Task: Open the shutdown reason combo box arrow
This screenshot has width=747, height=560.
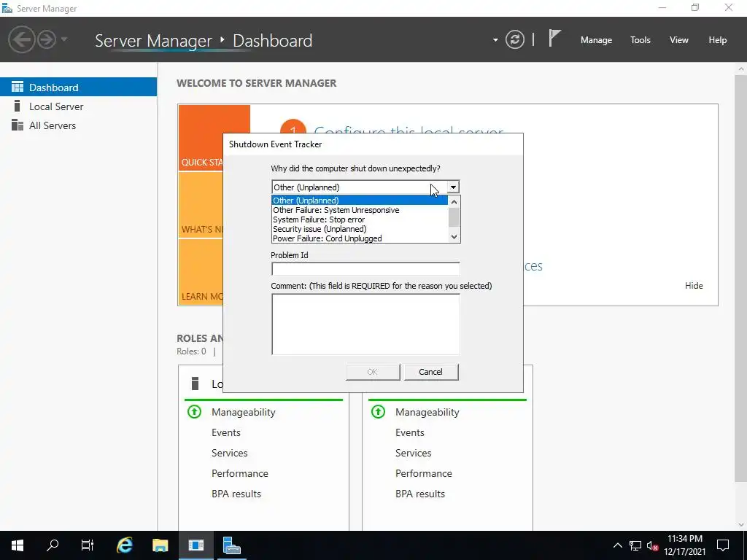Action: (454, 187)
